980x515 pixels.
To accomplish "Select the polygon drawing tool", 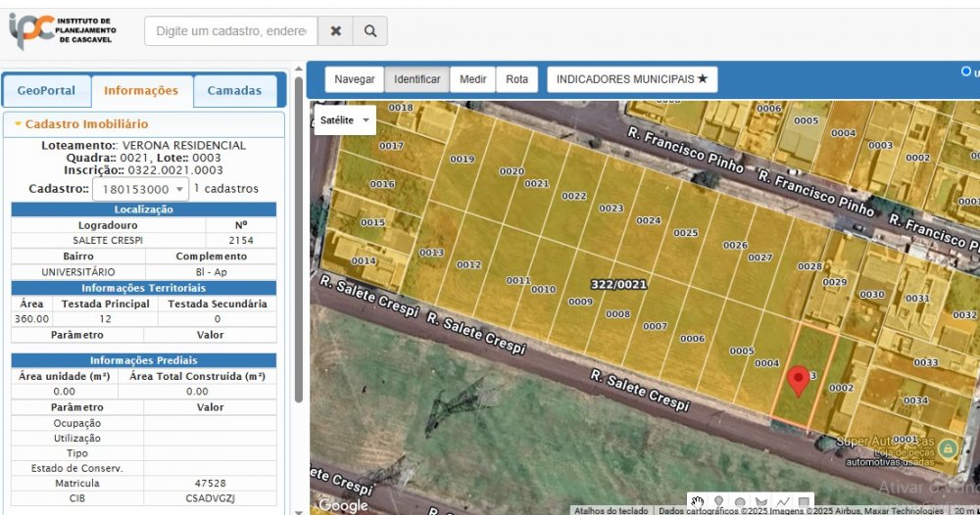I will click(x=761, y=502).
